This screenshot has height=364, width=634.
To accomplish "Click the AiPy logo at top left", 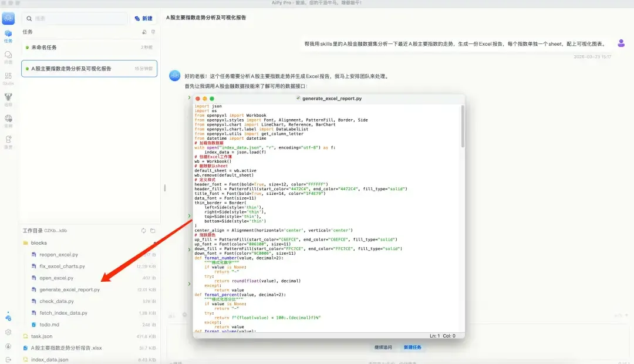I will click(8, 18).
